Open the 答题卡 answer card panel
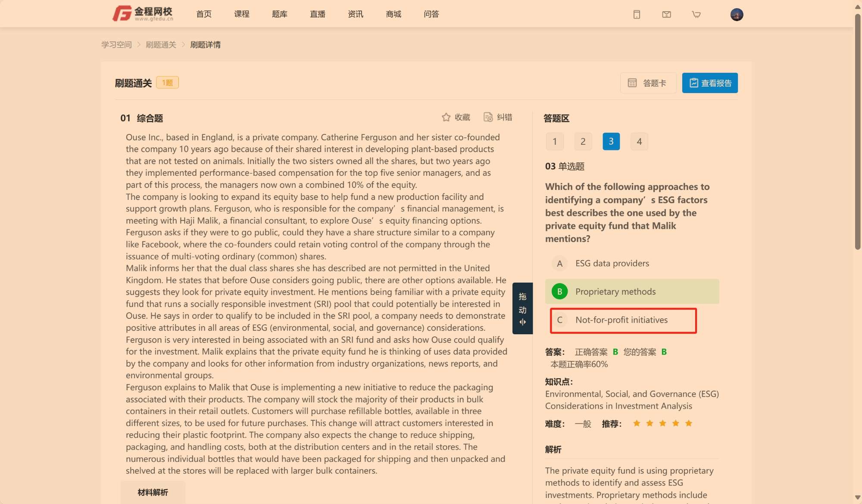The height and width of the screenshot is (504, 862). 648,83
